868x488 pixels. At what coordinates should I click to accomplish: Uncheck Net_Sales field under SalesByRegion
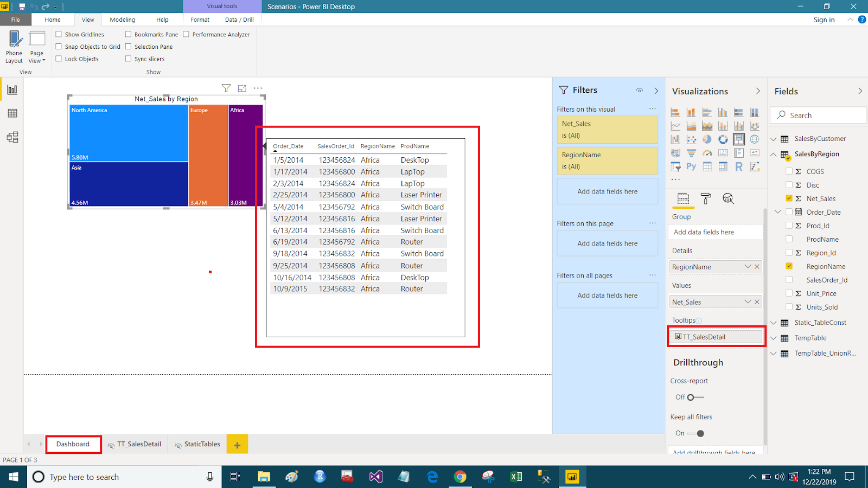789,198
